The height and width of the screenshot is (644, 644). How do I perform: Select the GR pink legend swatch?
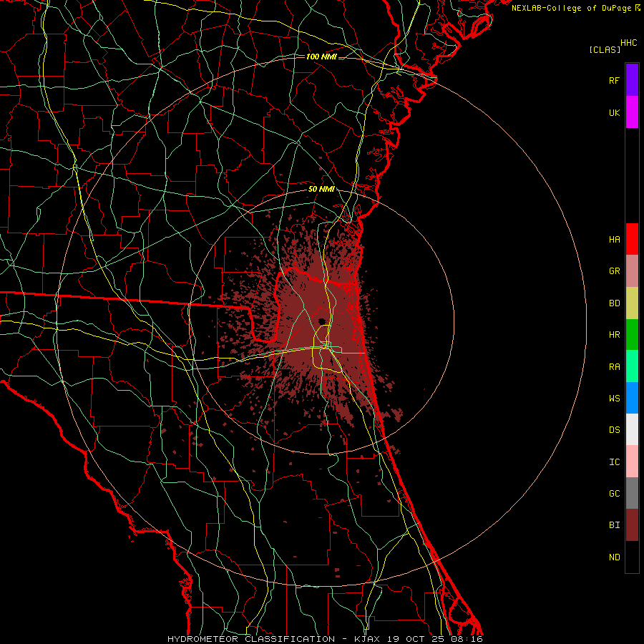click(x=632, y=271)
